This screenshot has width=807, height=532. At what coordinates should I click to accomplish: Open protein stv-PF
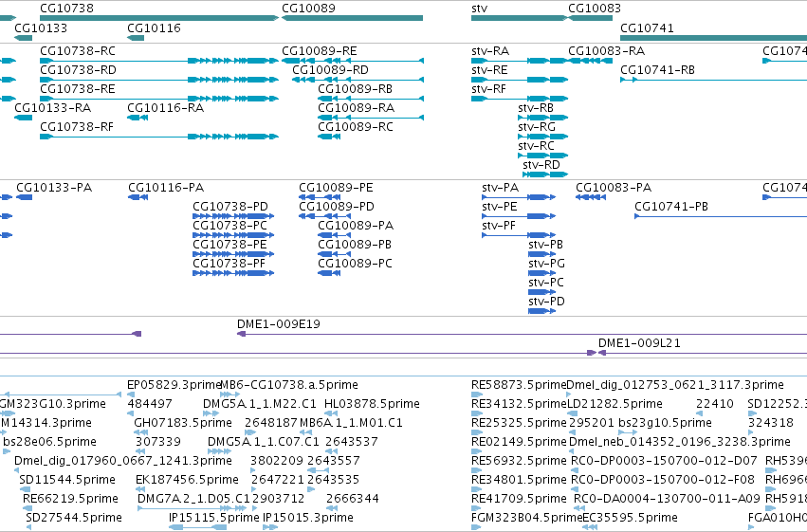pyautogui.click(x=499, y=226)
